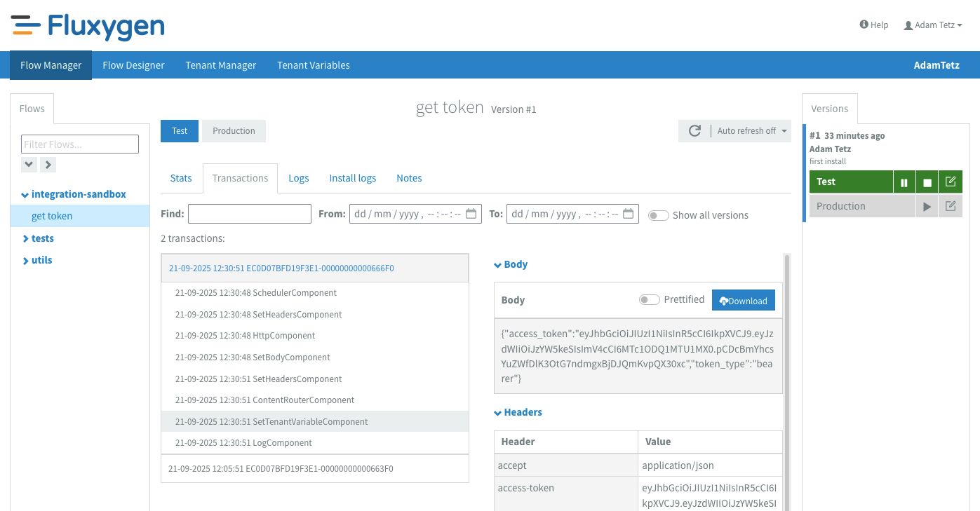Expand the tests flow folder
The height and width of the screenshot is (511, 980).
(x=42, y=238)
